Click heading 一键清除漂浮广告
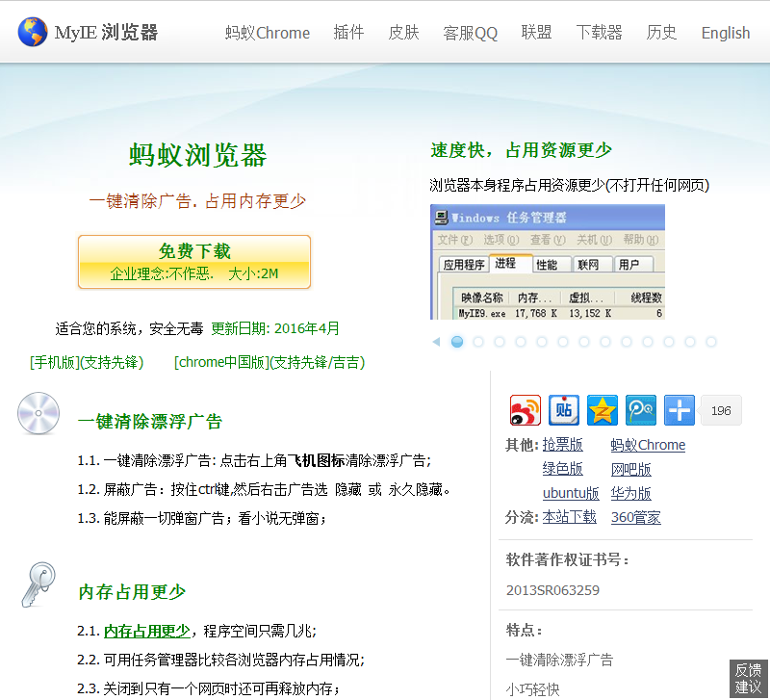The width and height of the screenshot is (770, 700). [x=150, y=422]
